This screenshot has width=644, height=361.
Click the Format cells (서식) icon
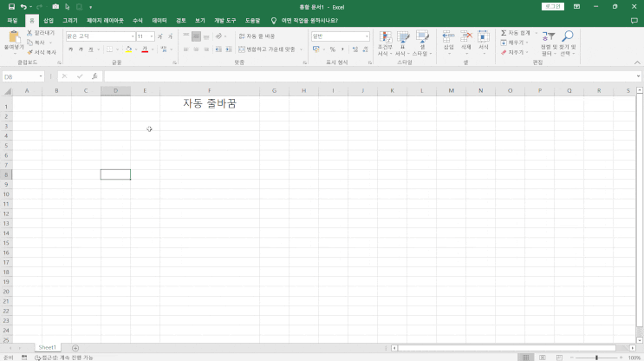(x=484, y=37)
